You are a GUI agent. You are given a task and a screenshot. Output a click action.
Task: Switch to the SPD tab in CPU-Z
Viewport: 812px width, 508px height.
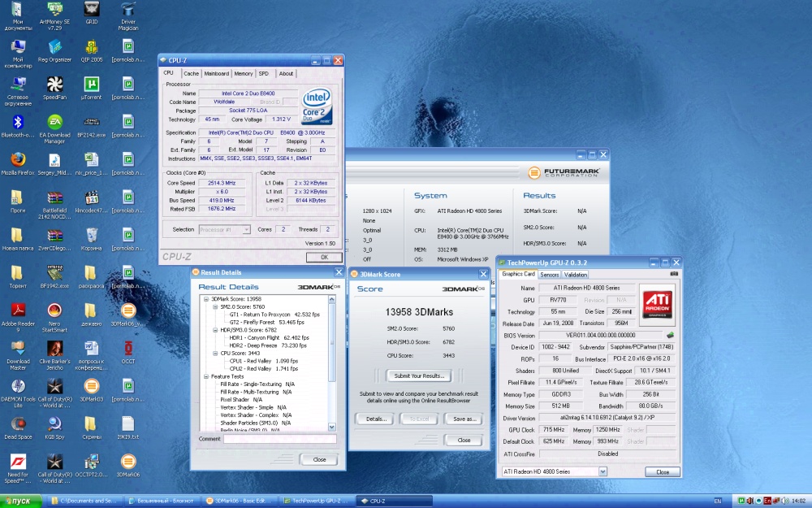[264, 74]
